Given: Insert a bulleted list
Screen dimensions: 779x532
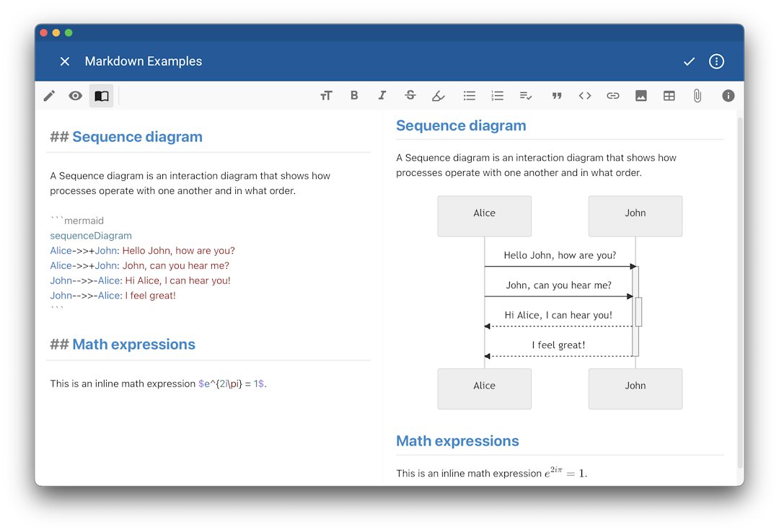Looking at the screenshot, I should point(469,95).
